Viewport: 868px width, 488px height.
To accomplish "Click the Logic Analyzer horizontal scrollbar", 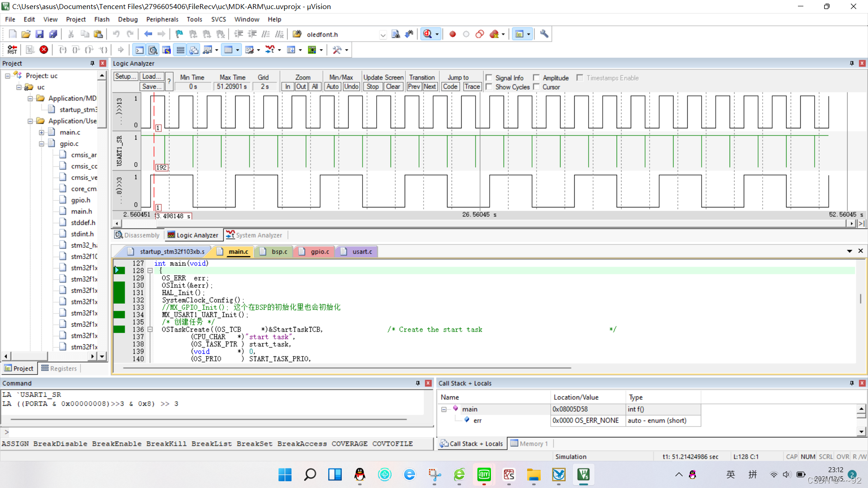I will pyautogui.click(x=485, y=223).
